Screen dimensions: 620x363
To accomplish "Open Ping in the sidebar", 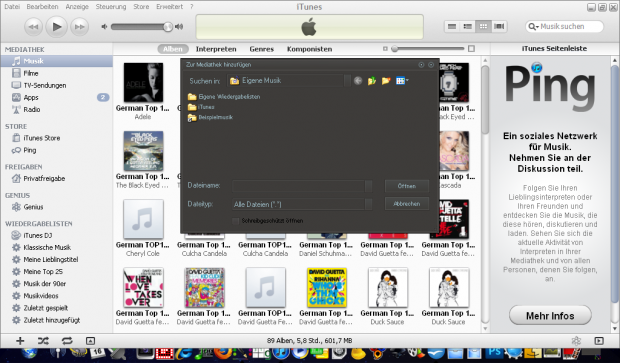I will (x=57, y=150).
